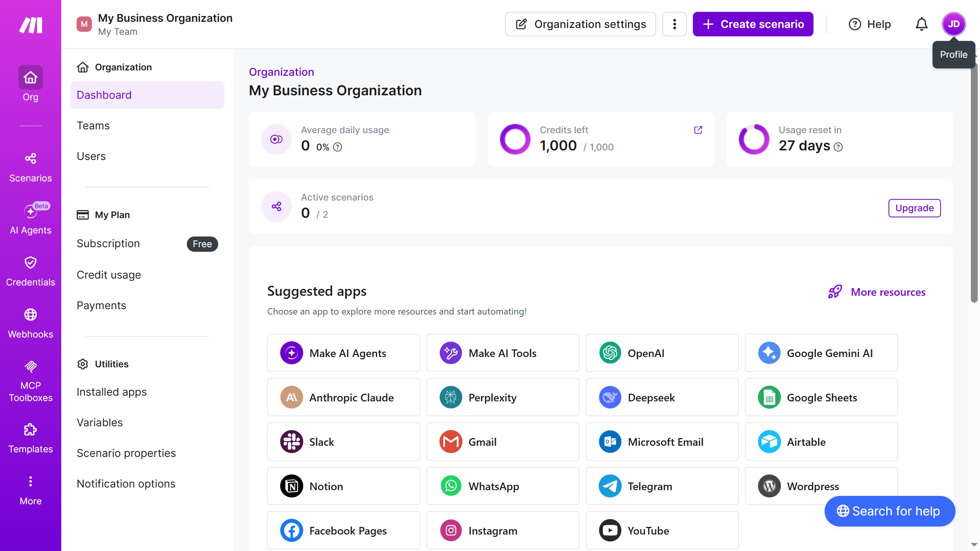
Task: Click the Credits left progress ring
Action: [515, 139]
